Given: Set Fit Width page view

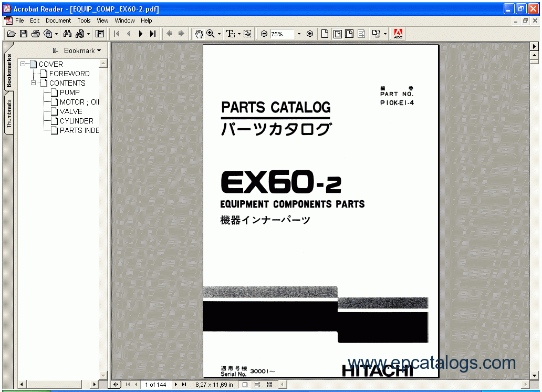Looking at the screenshot, I should [x=349, y=34].
